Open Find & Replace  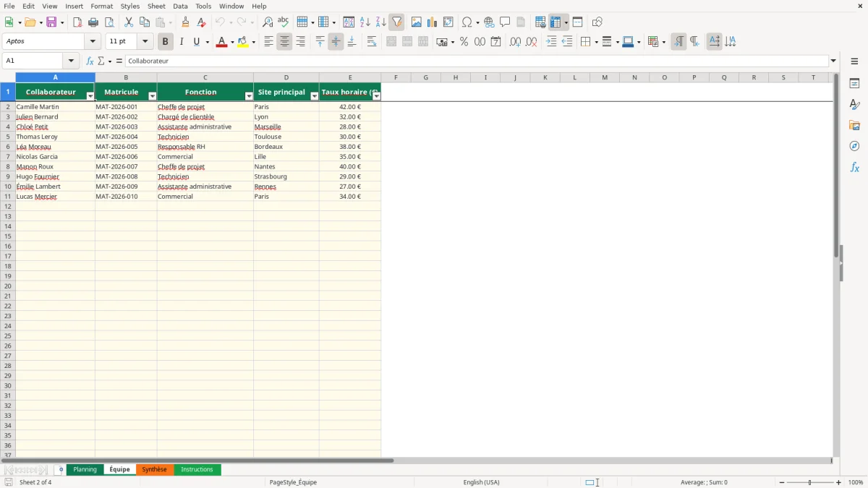point(268,22)
